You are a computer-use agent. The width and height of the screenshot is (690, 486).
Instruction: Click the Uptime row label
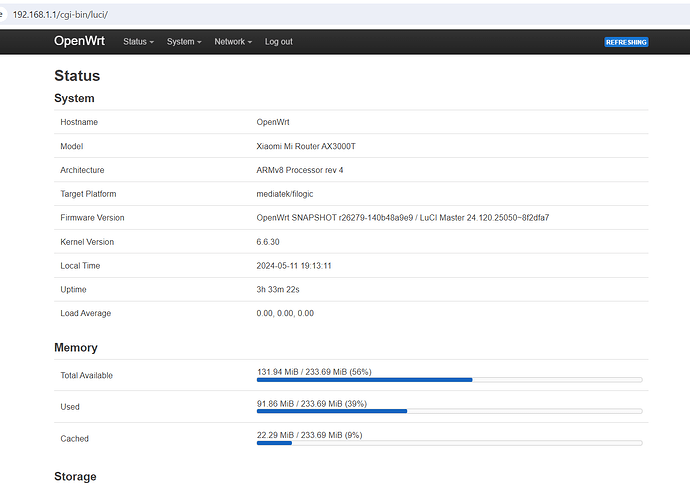pyautogui.click(x=73, y=289)
